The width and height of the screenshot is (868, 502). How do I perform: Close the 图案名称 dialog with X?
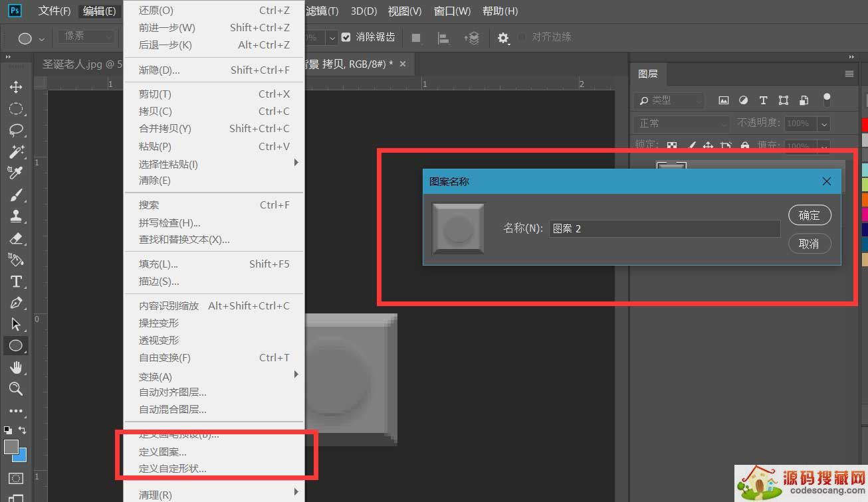click(x=827, y=181)
